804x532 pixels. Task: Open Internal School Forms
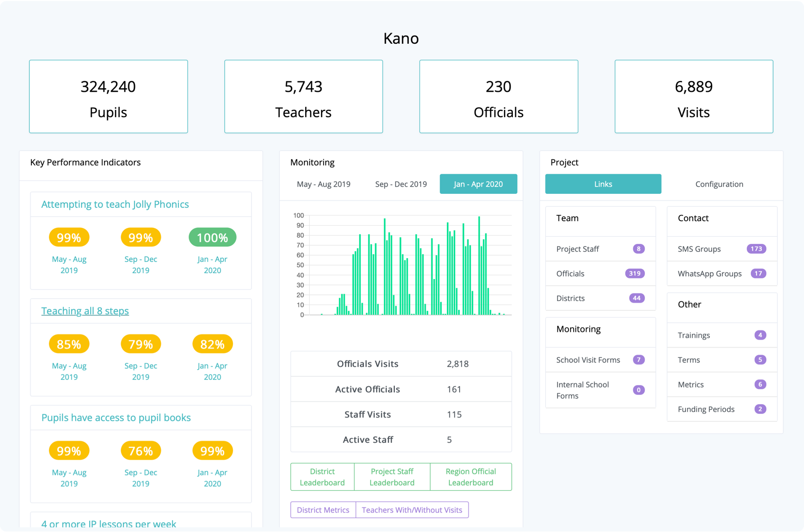point(600,390)
